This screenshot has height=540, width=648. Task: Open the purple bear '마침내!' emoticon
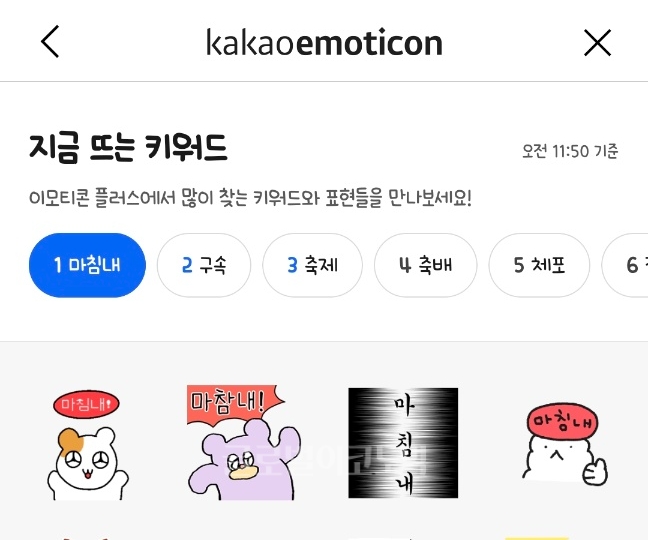(244, 442)
